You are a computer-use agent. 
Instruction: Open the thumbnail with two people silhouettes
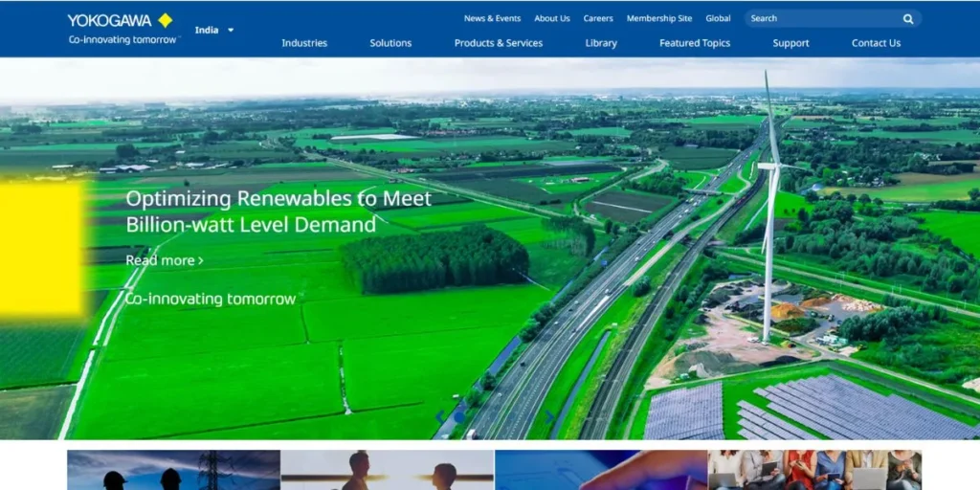(x=388, y=470)
